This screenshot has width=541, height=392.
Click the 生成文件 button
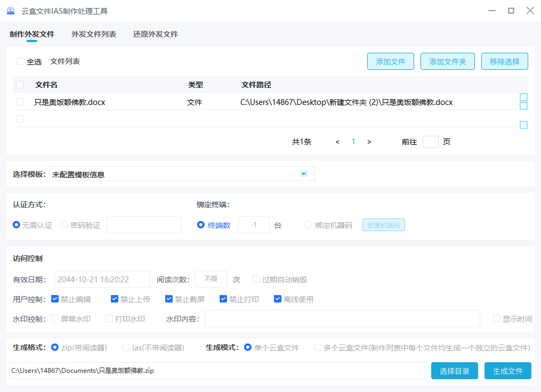(507, 371)
